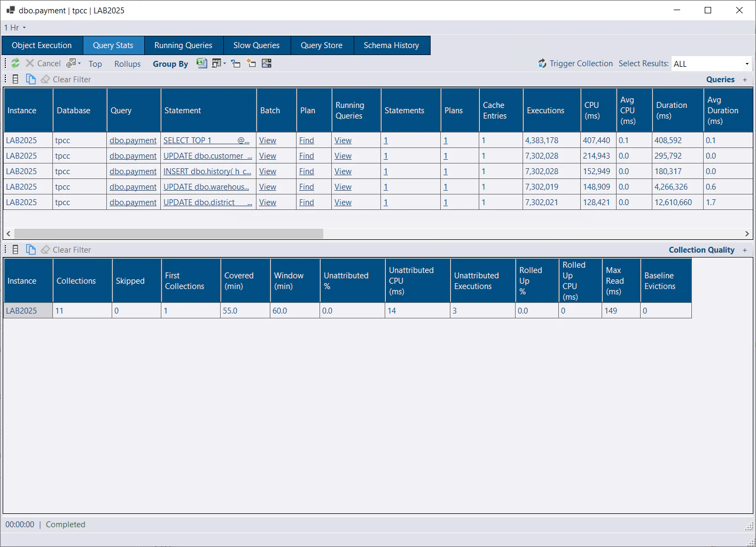Click the green refresh icon in the toolbar
Viewport: 756px width, 547px height.
click(15, 63)
